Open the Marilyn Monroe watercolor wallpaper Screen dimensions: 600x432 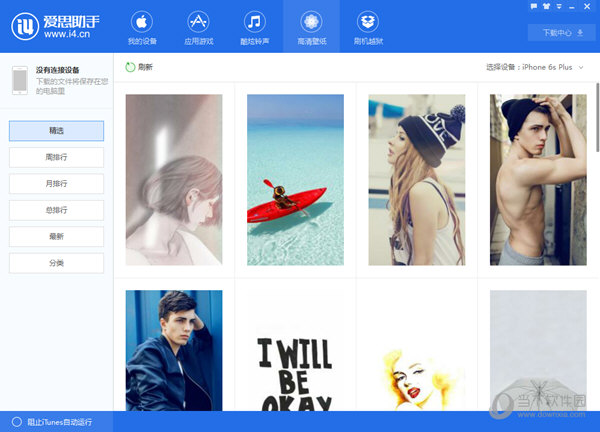pos(417,350)
